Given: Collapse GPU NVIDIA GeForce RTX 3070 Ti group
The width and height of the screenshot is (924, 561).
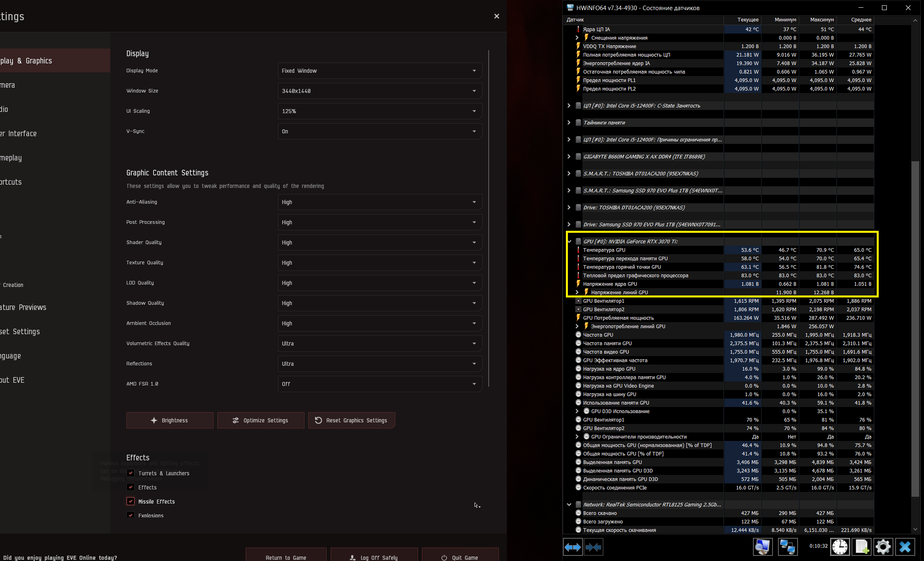Looking at the screenshot, I should tap(569, 241).
